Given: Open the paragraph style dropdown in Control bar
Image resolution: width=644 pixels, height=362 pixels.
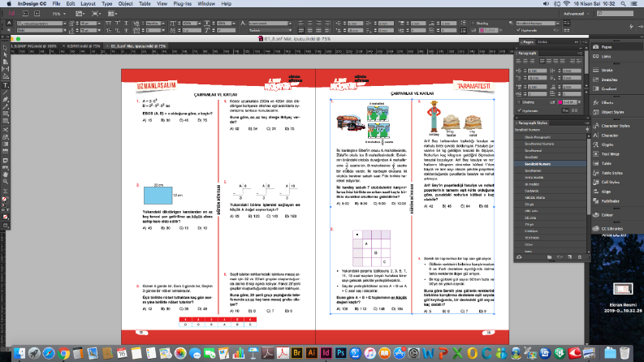Looking at the screenshot, I should (557, 24).
